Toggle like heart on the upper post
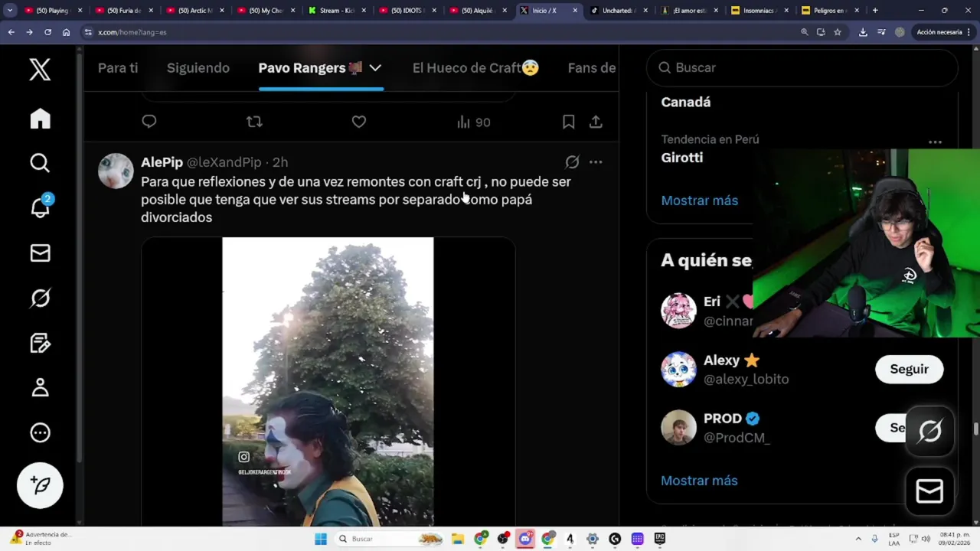This screenshot has height=551, width=980. (359, 122)
